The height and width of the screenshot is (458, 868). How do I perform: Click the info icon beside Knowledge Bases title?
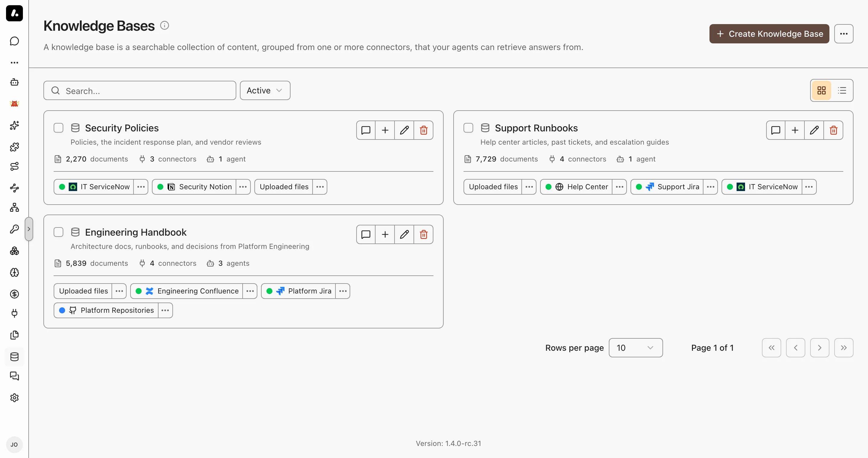[165, 26]
